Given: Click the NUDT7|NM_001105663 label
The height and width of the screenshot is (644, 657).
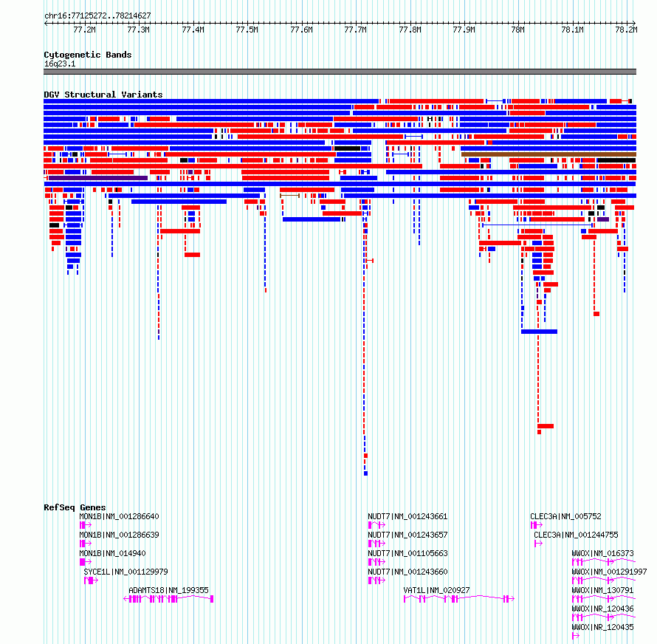Looking at the screenshot, I should click(407, 553).
